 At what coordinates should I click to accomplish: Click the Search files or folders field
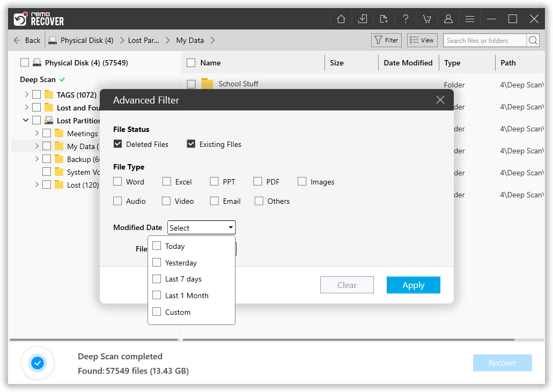point(485,40)
